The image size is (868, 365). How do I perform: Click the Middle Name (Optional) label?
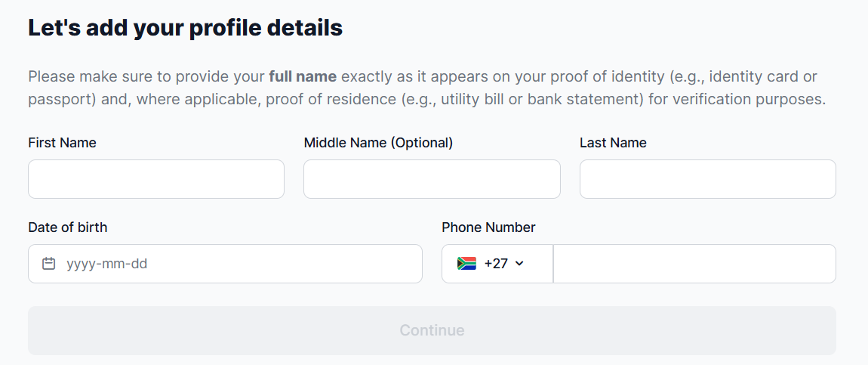tap(378, 143)
